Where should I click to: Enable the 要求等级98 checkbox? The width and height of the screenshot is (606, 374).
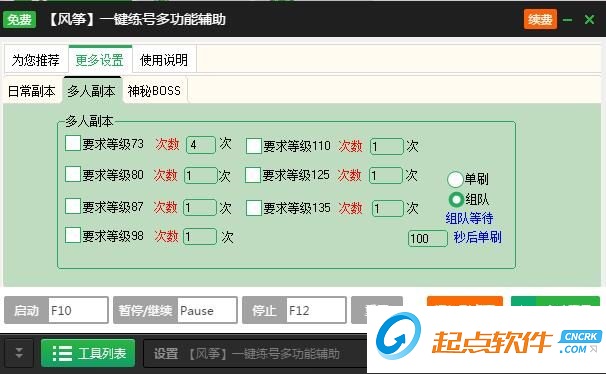tap(73, 235)
